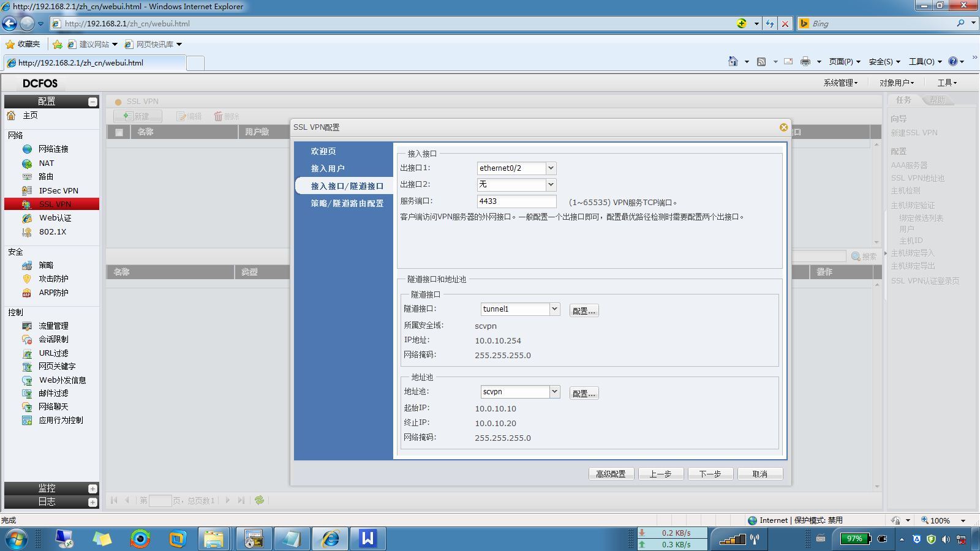Viewport: 980px width, 551px height.
Task: Click the 取消 cancel button
Action: (x=760, y=474)
